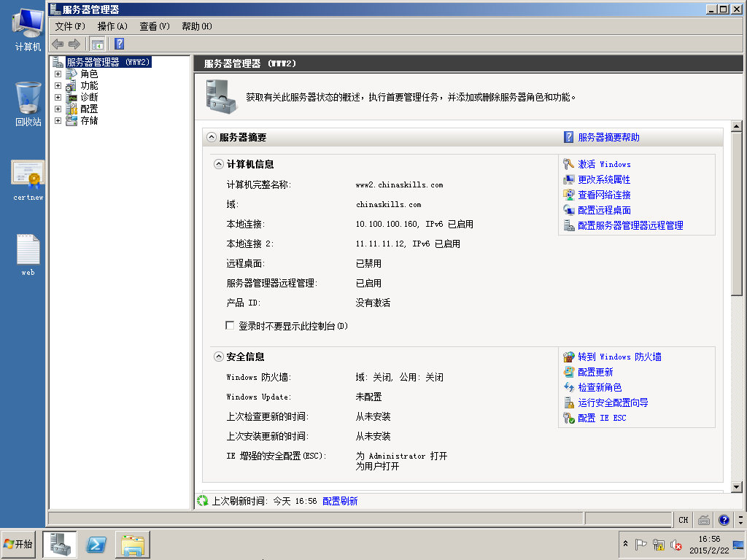Collapse the 计算机信息 section
This screenshot has height=560, width=747.
[218, 164]
